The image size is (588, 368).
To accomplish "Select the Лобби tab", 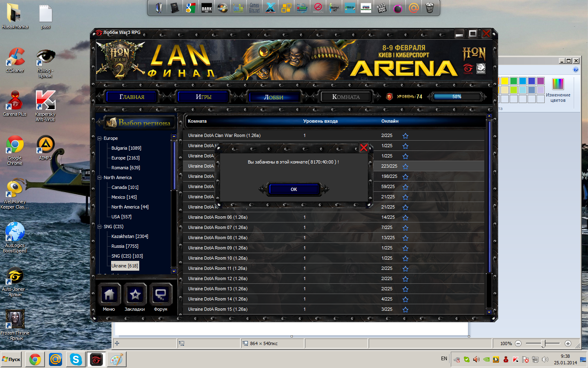I will (274, 97).
